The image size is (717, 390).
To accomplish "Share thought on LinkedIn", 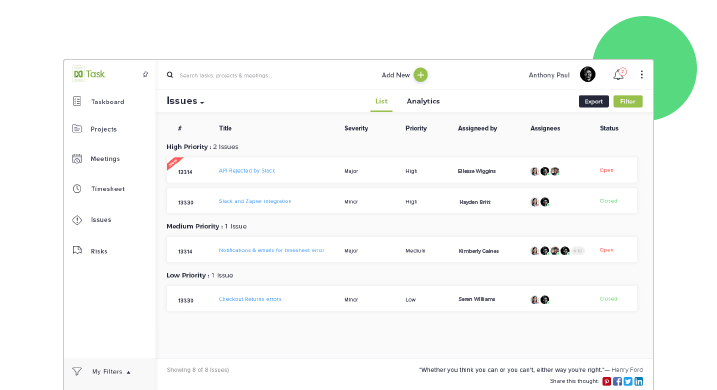I will tap(639, 381).
